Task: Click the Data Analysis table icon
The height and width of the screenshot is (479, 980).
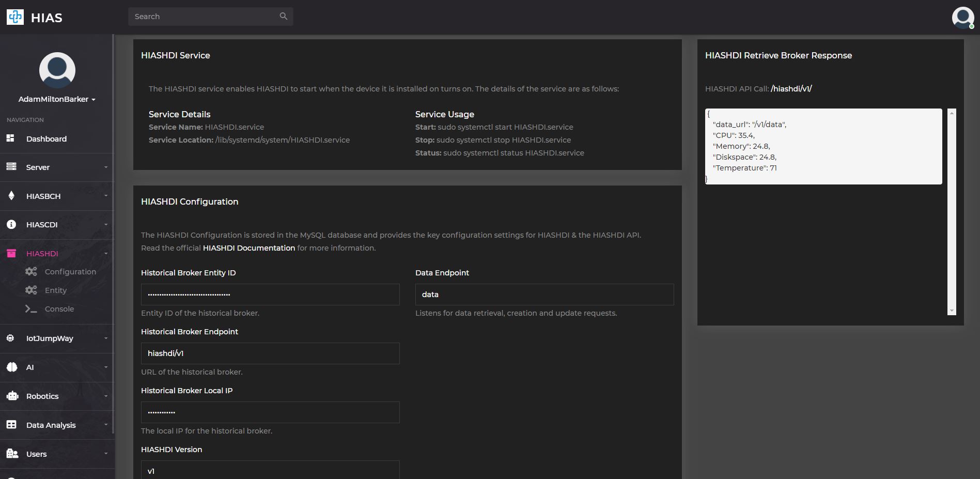Action: coord(11,424)
